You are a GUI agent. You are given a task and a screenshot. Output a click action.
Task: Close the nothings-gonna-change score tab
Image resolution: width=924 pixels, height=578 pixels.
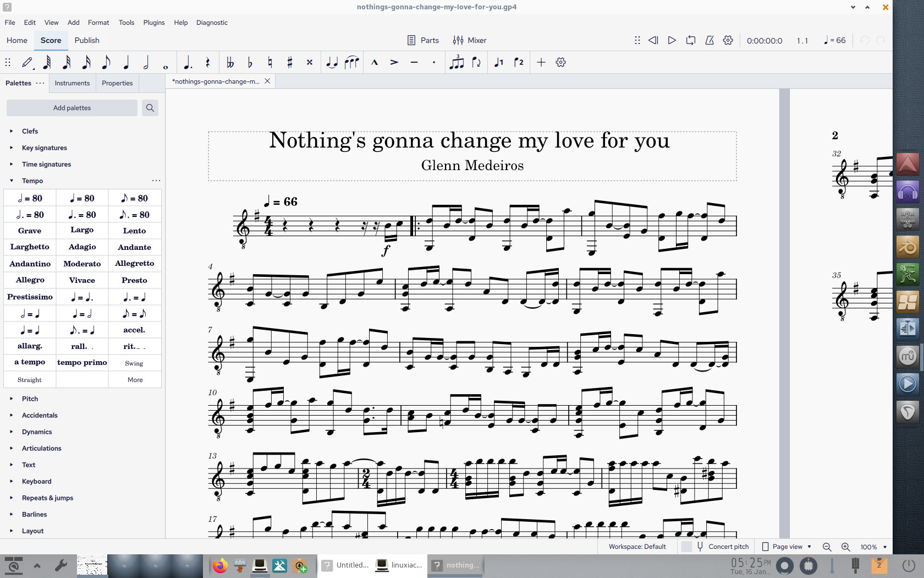click(267, 81)
